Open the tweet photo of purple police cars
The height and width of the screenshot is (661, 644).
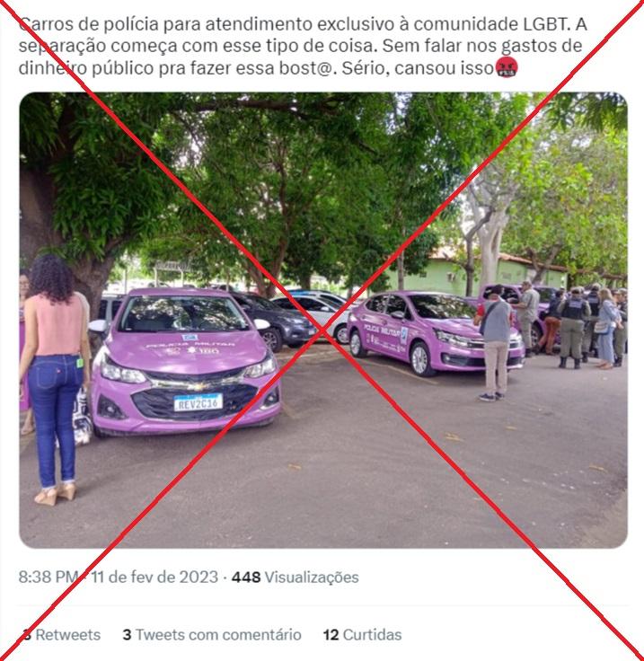pos(323,320)
